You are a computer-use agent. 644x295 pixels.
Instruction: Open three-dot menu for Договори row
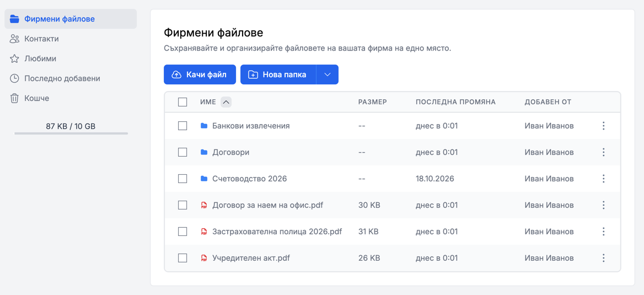click(603, 152)
